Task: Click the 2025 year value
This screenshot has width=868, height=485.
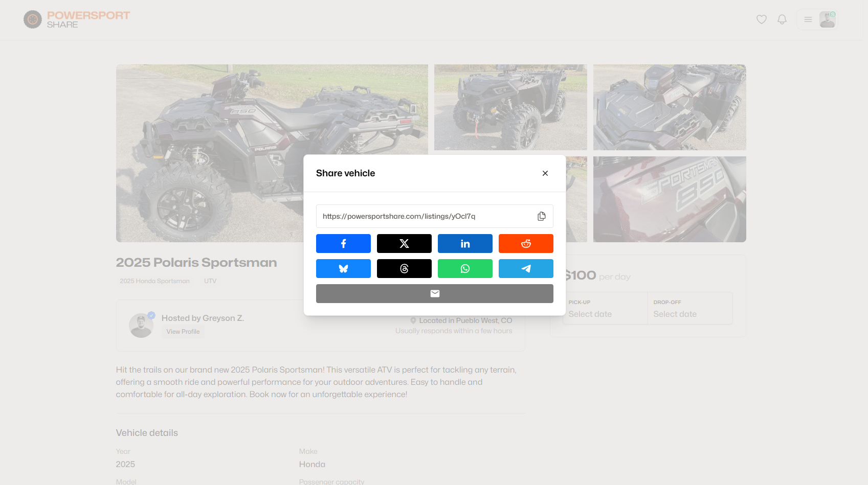Action: click(x=125, y=464)
